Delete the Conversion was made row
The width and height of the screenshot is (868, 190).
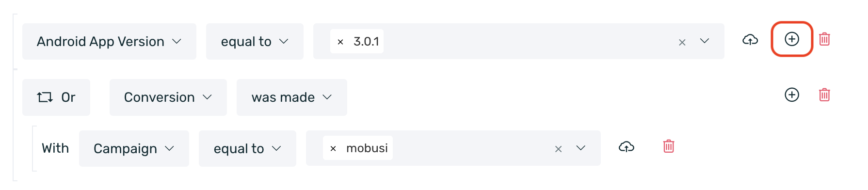[x=824, y=95]
